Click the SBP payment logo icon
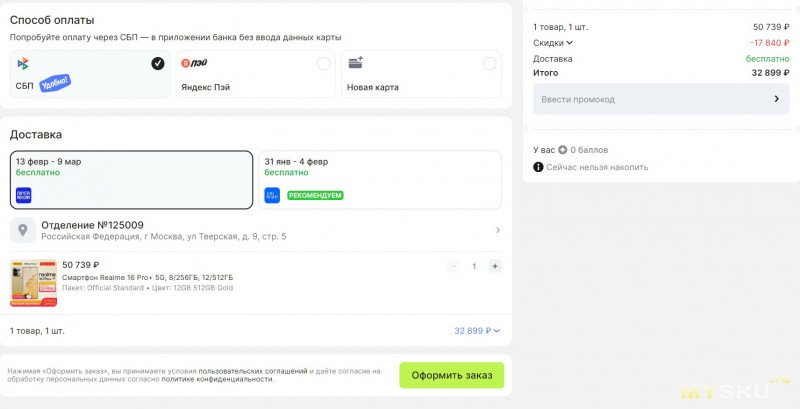 23,63
